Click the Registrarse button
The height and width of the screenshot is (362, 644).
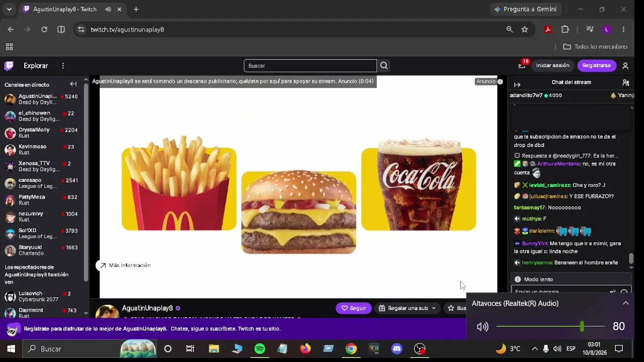click(596, 65)
